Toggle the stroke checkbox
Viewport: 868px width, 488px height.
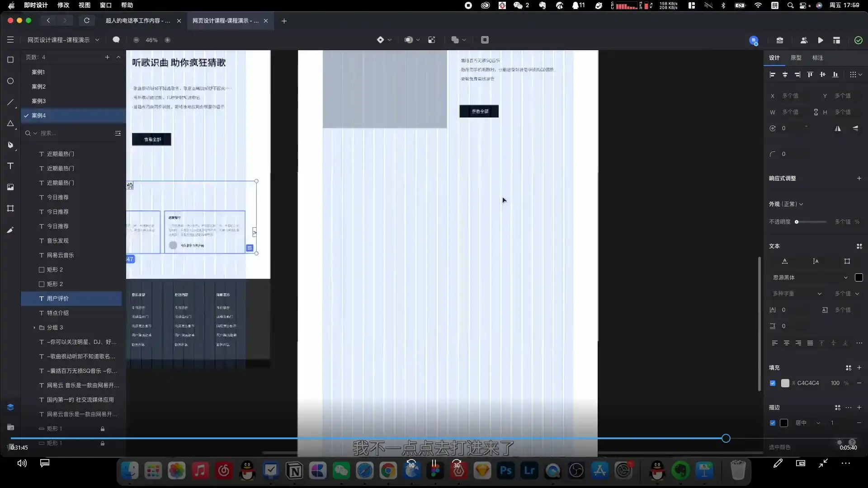[x=773, y=423]
